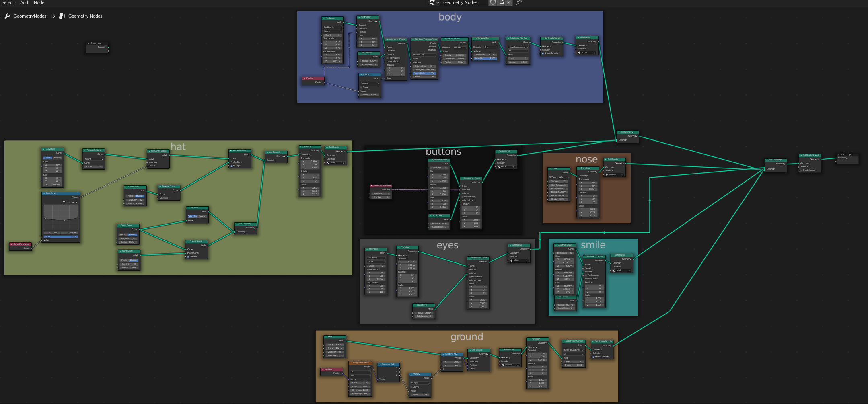Viewport: 868px width, 404px height.
Task: Open End Points mode dropdown in body Mesh Line
Action: (x=333, y=27)
